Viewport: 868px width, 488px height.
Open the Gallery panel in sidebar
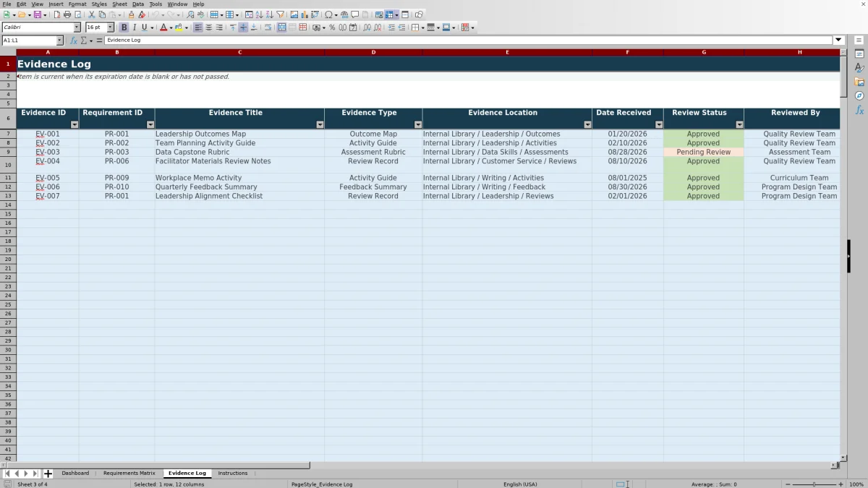859,82
